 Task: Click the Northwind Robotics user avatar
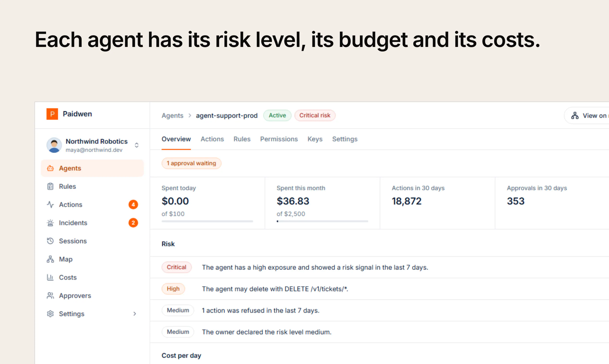click(54, 145)
